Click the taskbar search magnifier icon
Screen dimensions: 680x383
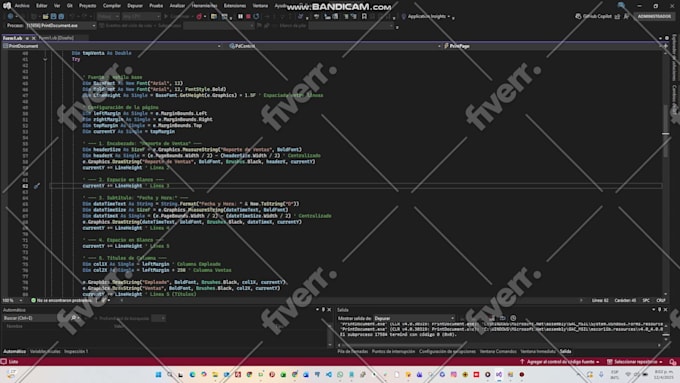[x=170, y=374]
